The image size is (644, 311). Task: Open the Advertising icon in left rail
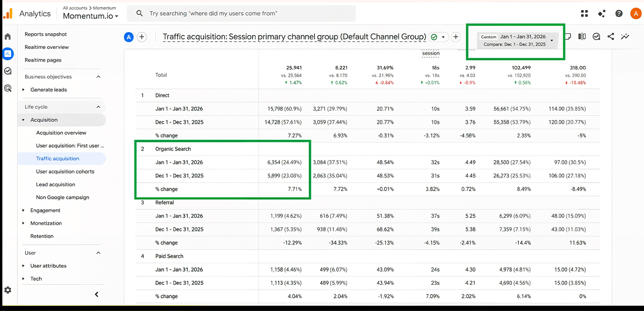[x=8, y=88]
